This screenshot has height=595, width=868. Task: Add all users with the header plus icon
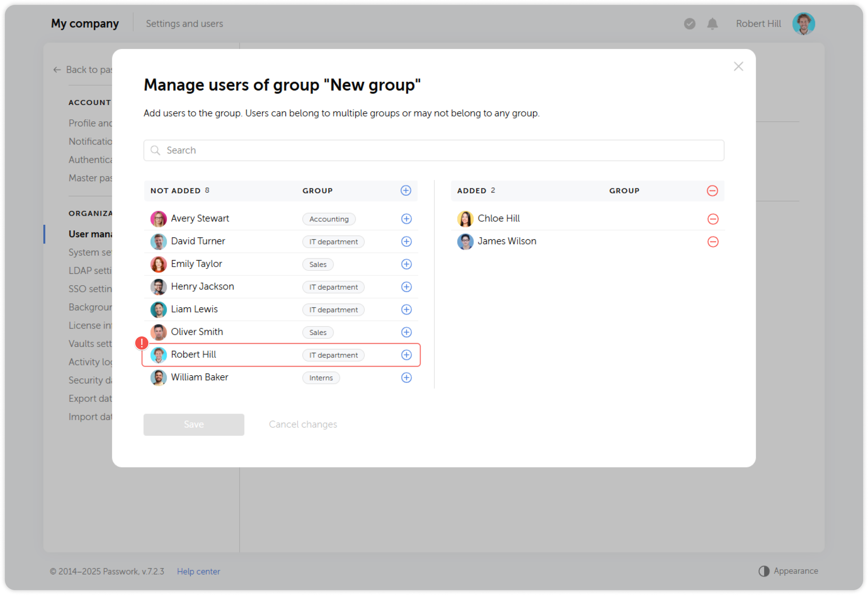[405, 190]
